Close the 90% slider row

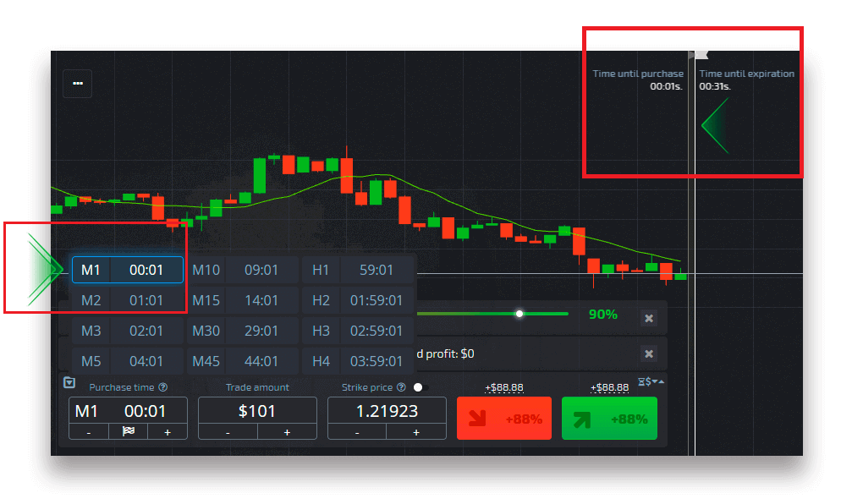(649, 318)
